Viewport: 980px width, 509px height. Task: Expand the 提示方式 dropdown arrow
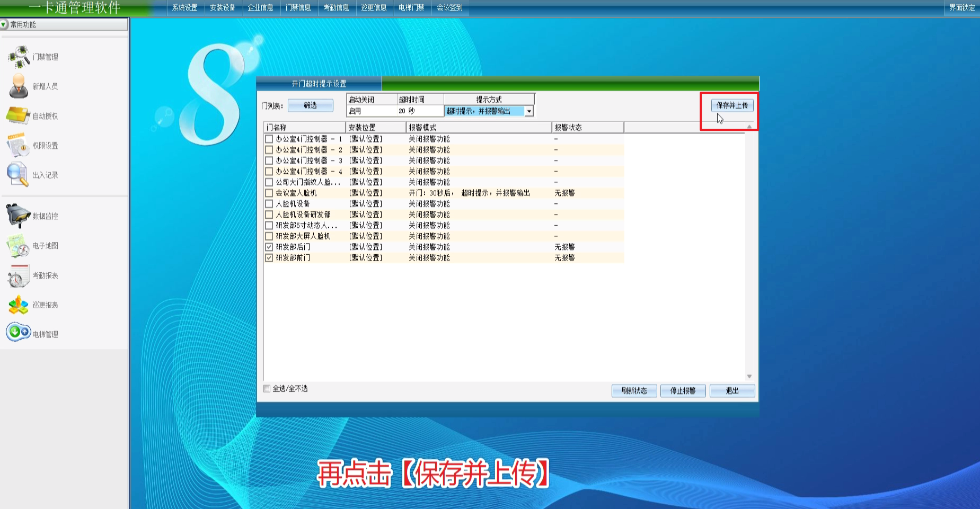(528, 111)
